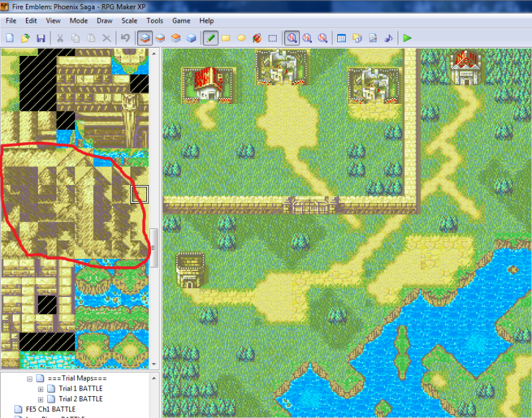This screenshot has height=418, width=532.
Task: Switch to the Layer 3 editing mode
Action: [x=176, y=38]
